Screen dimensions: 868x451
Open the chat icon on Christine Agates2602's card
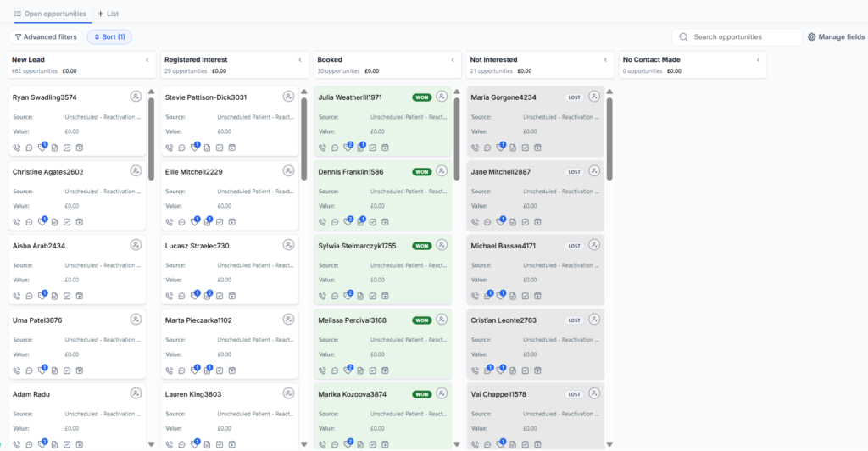(x=30, y=222)
